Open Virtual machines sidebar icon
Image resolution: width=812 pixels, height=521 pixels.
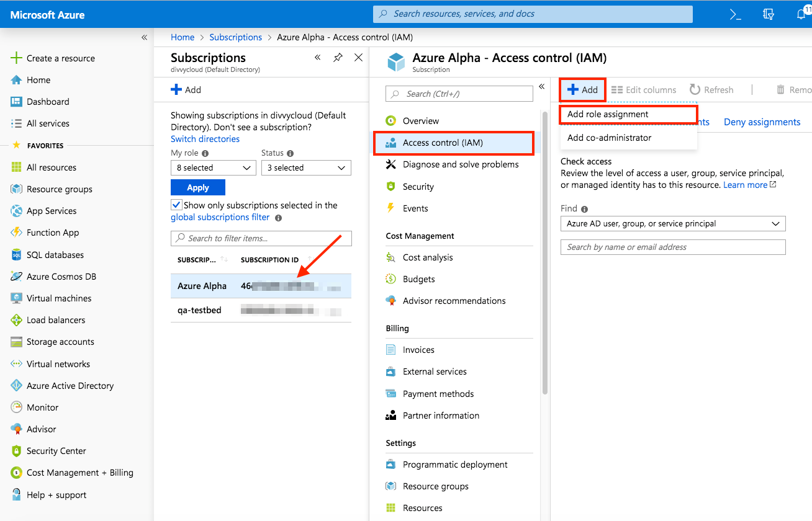pos(17,298)
